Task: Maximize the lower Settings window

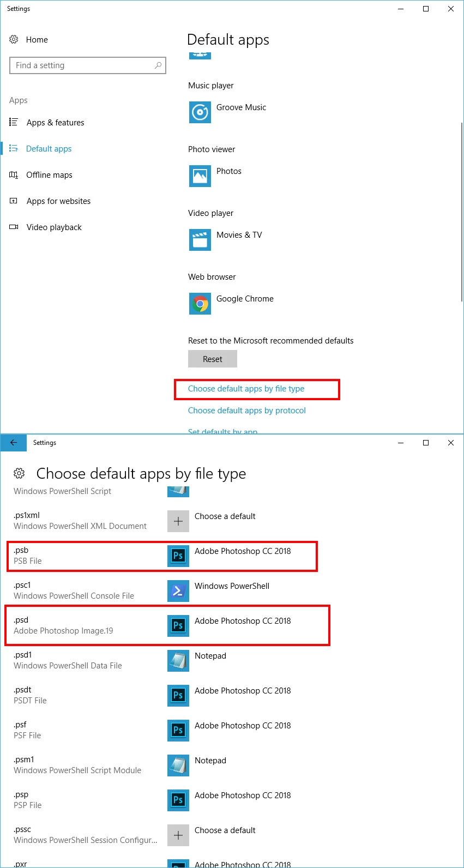Action: (426, 443)
